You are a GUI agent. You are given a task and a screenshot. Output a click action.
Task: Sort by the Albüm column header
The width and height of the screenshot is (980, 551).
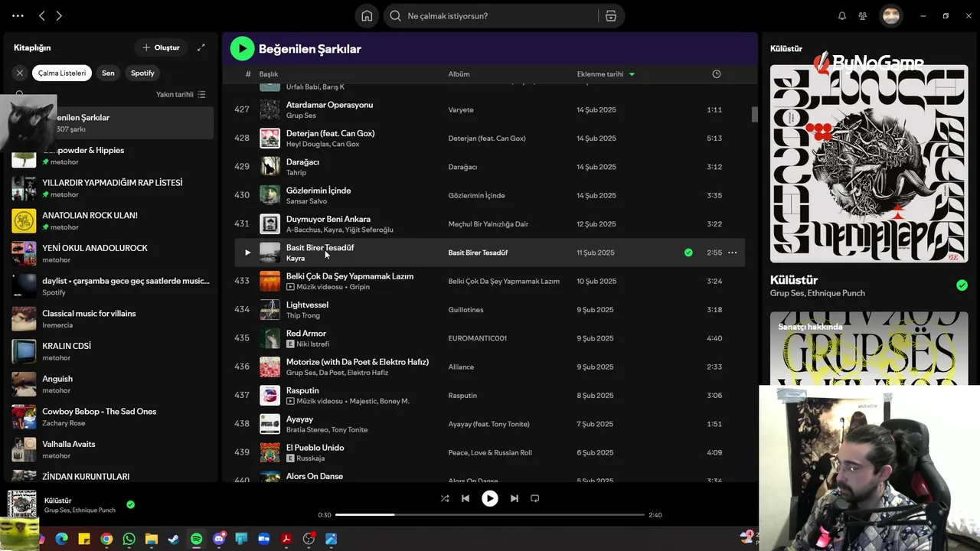[459, 74]
